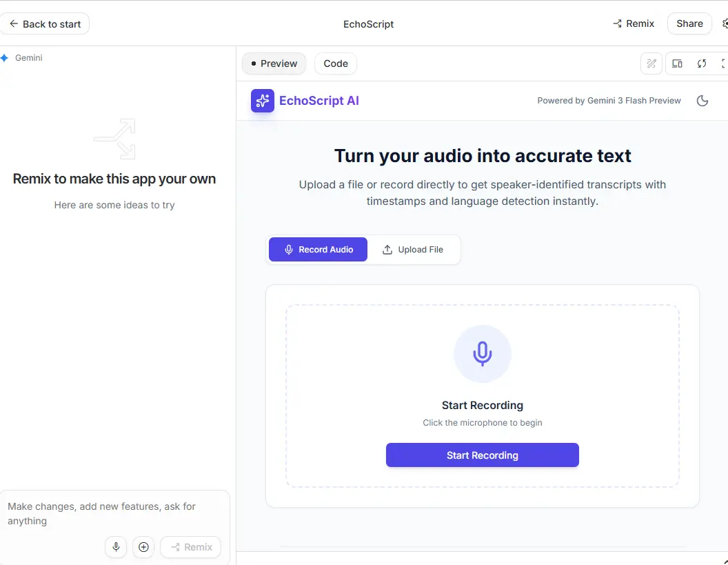Viewport: 728px width, 565px height.
Task: Toggle device preview icon
Action: [677, 63]
